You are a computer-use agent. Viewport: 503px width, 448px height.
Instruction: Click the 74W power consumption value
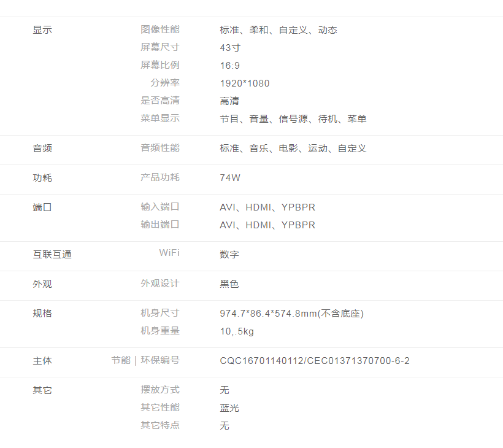click(x=230, y=178)
